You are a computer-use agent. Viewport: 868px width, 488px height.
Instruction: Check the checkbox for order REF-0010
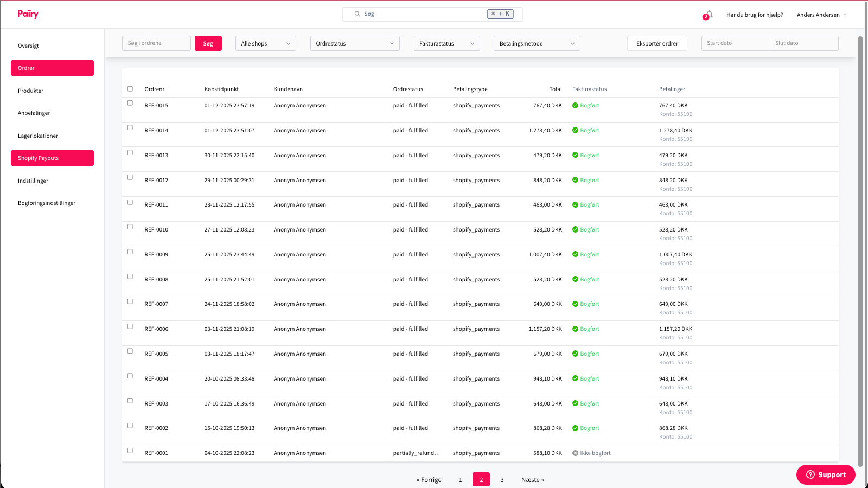coord(130,226)
